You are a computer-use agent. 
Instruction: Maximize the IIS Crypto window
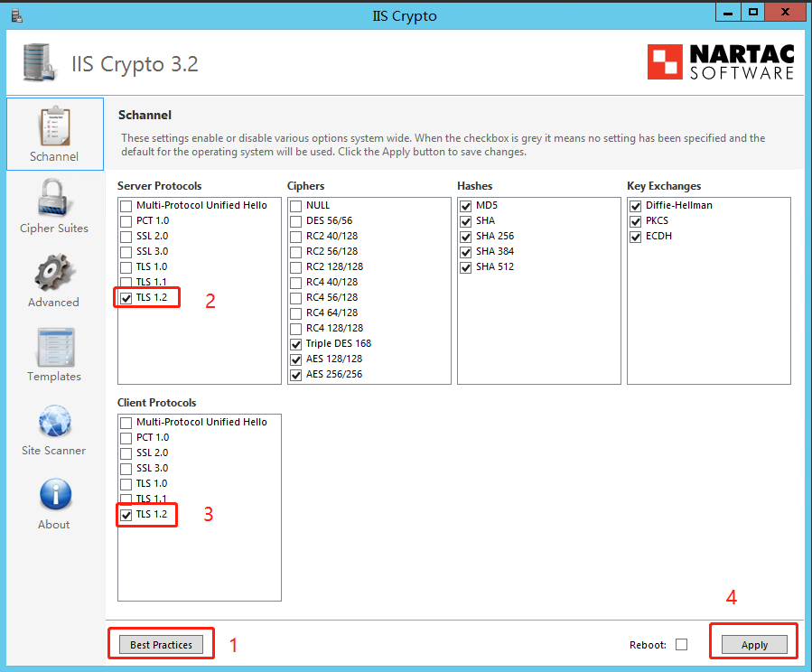click(x=752, y=12)
